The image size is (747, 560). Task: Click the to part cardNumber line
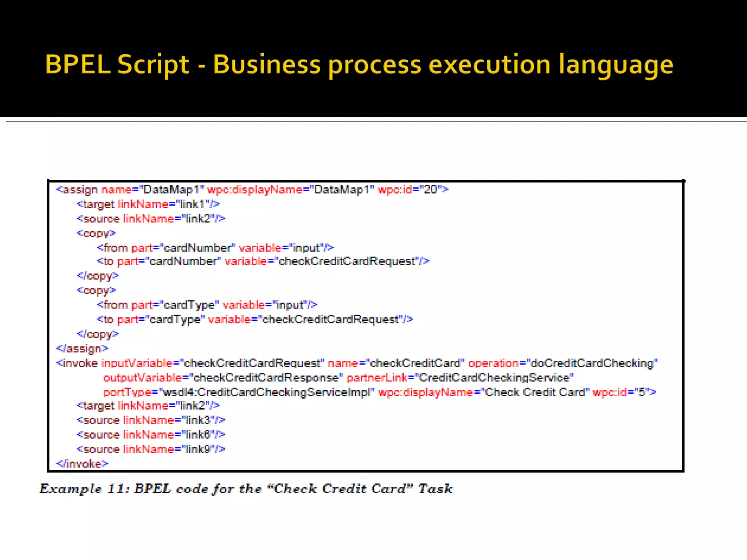tap(263, 261)
